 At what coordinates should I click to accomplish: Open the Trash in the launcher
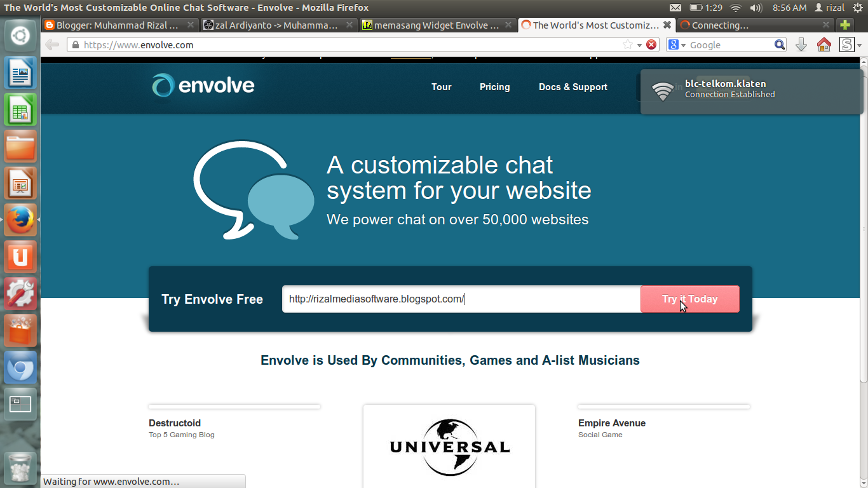coord(20,467)
